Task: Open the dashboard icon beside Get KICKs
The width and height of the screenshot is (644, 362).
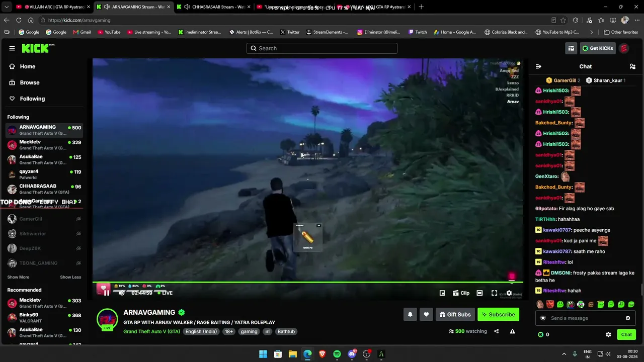Action: [x=571, y=48]
